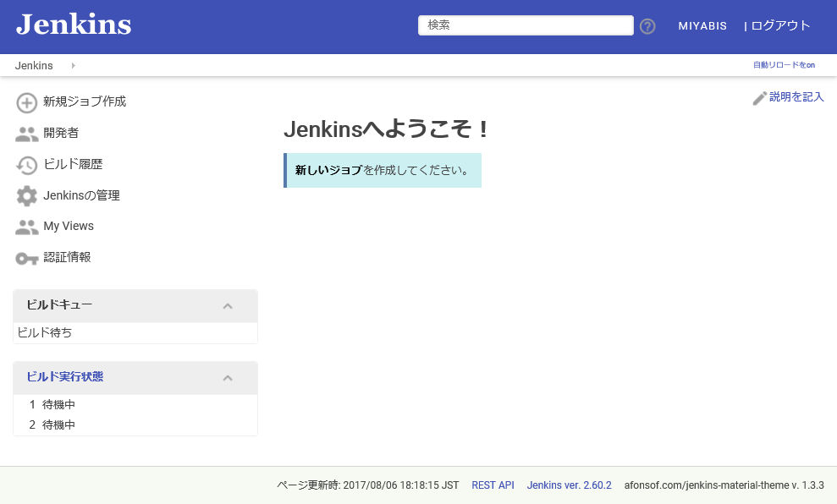Open 新規ジョブ作成 in the side menu
This screenshot has width=837, height=504.
85,101
